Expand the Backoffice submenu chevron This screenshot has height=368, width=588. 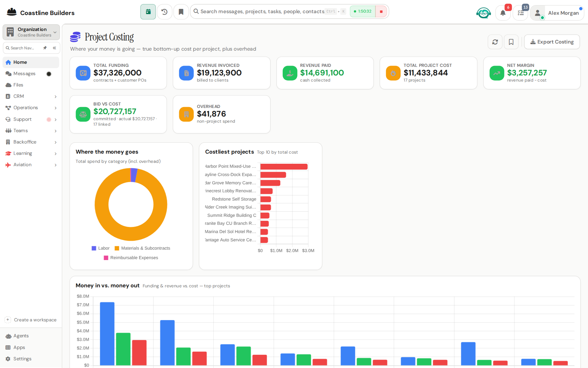coord(55,142)
